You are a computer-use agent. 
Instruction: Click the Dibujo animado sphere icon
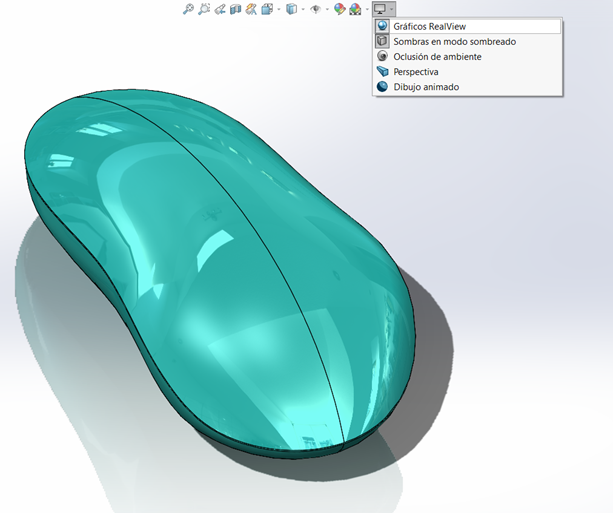[x=382, y=86]
